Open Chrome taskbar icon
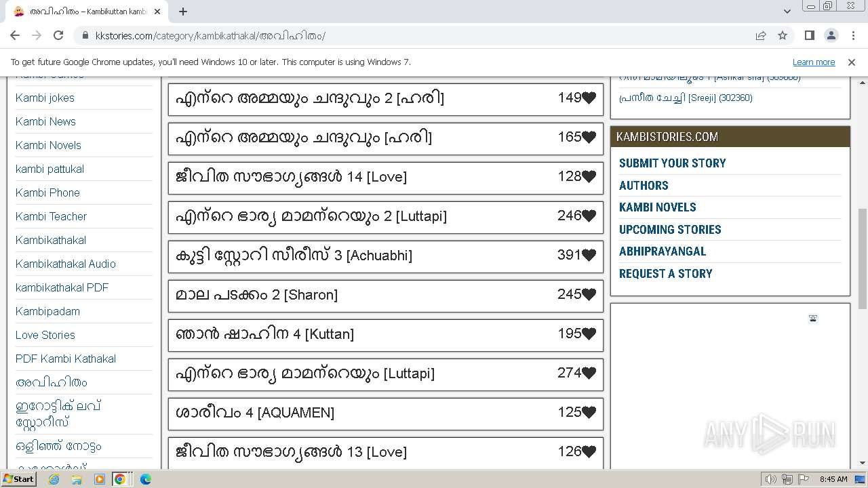This screenshot has height=488, width=868. (120, 479)
